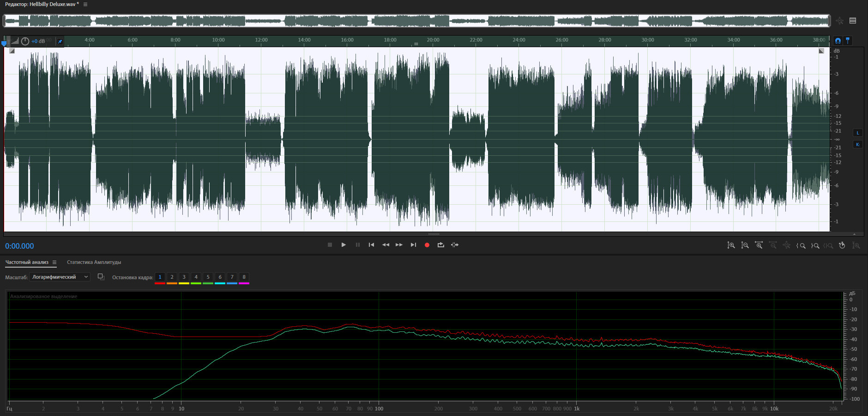Screen dimensions: 868x416
Task: Open the Частотный анализ panel menu
Action: point(54,263)
